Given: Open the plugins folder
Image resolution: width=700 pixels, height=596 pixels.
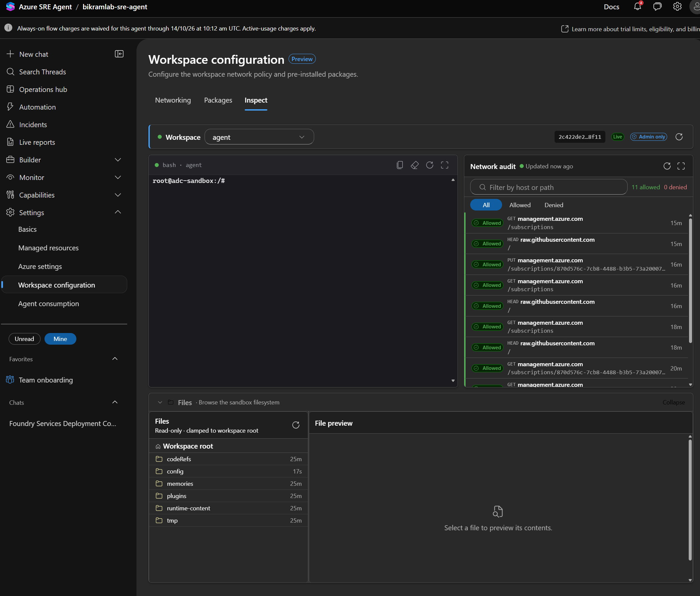Looking at the screenshot, I should click(228, 496).
